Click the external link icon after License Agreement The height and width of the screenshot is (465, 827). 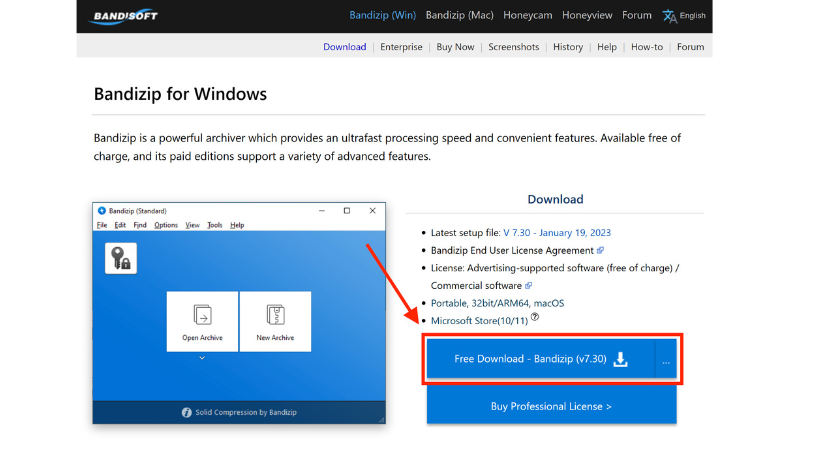[x=600, y=250]
